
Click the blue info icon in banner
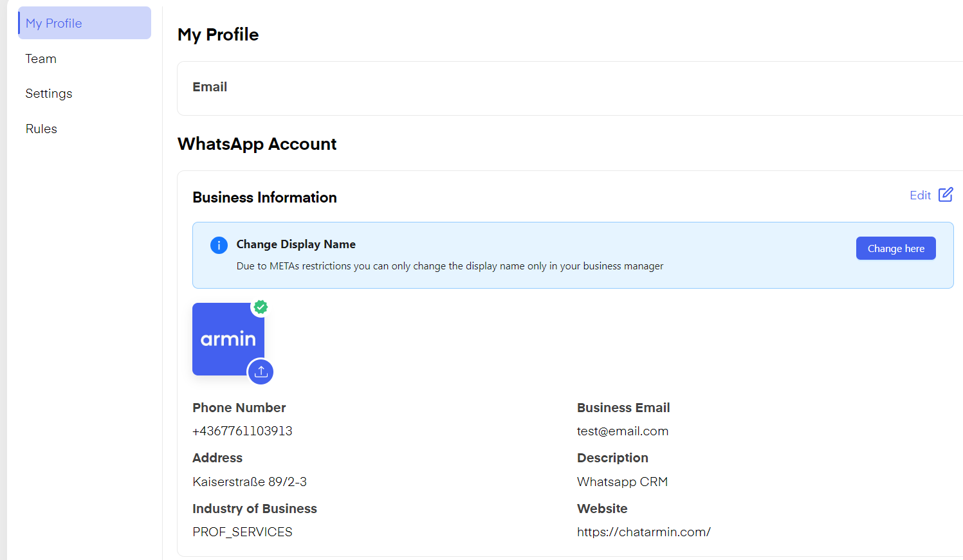219,245
